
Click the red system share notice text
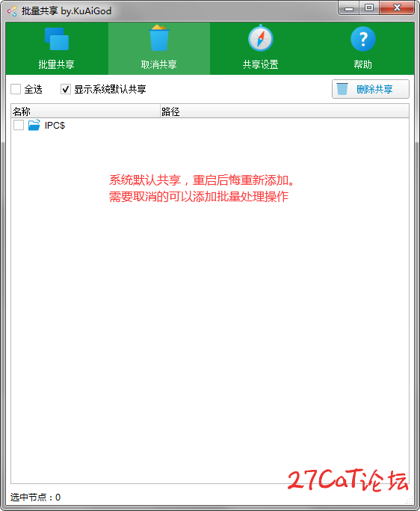point(202,188)
